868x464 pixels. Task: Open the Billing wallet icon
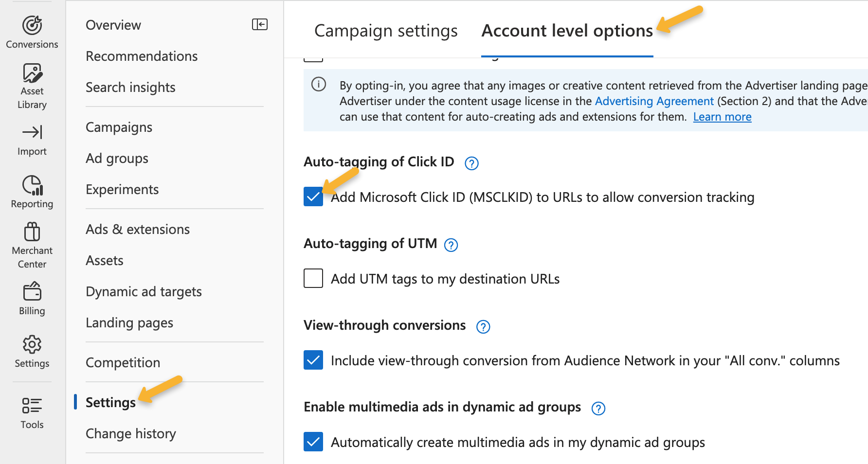click(x=32, y=292)
